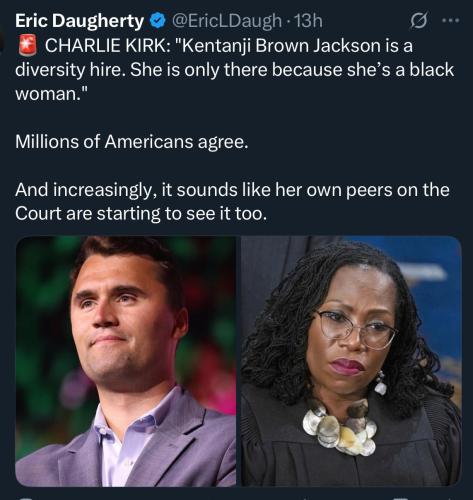The height and width of the screenshot is (500, 473).
Task: Click the eyeglasses in the right photo
Action: point(357,328)
